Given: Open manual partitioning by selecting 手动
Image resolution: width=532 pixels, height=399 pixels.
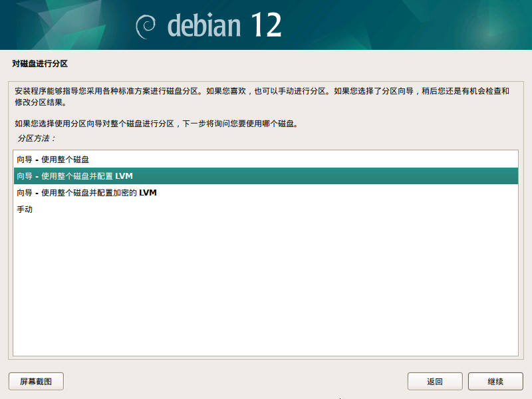Looking at the screenshot, I should coord(23,209).
